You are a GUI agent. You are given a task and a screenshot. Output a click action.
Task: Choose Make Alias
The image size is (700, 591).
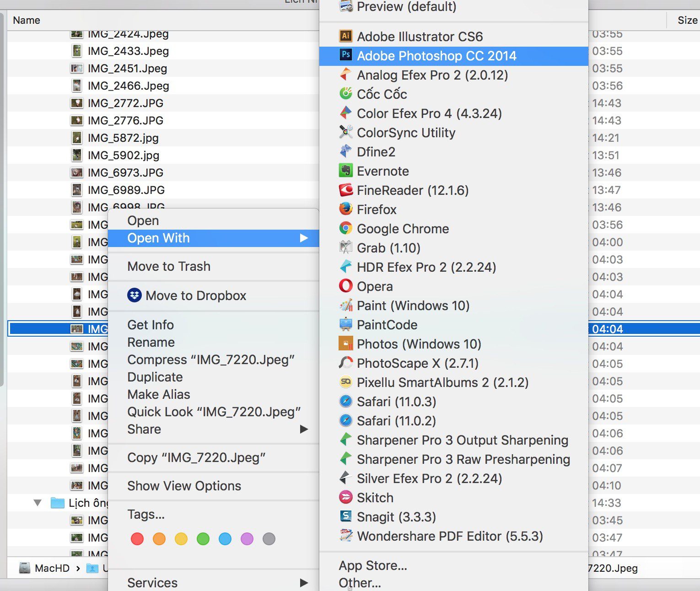(x=213, y=394)
